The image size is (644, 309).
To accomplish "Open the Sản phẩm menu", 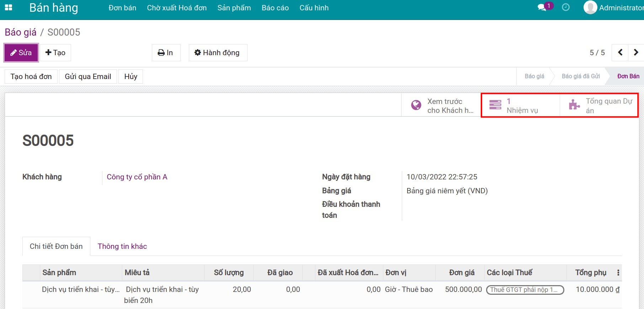I will [234, 8].
